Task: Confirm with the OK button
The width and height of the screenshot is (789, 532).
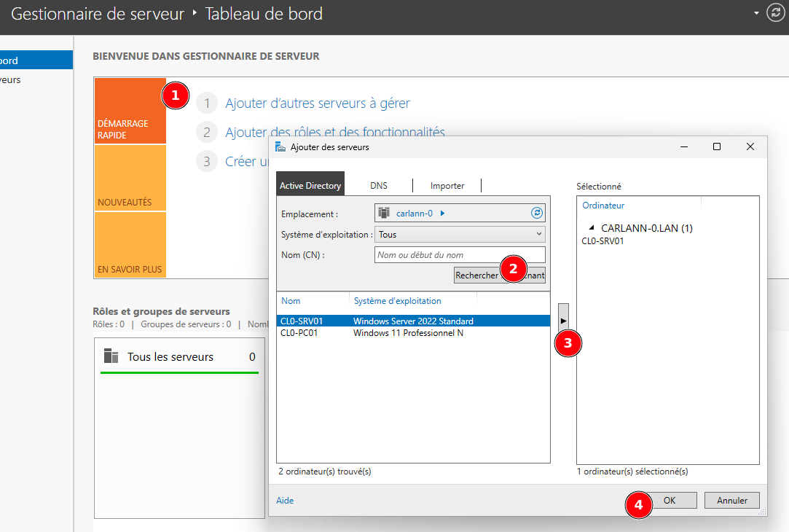Action: (x=670, y=500)
